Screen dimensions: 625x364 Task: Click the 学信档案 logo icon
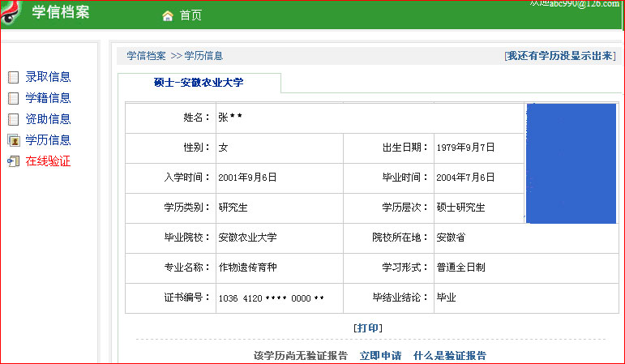click(x=11, y=12)
